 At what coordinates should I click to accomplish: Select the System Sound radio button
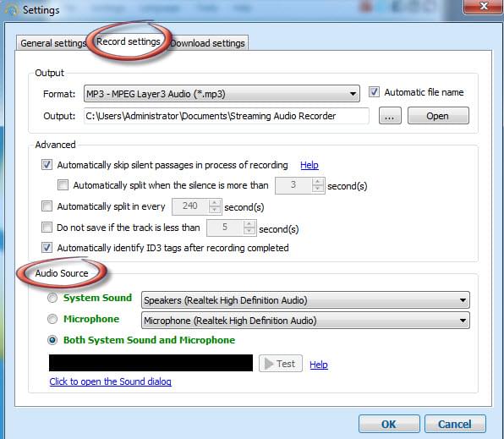[x=52, y=298]
